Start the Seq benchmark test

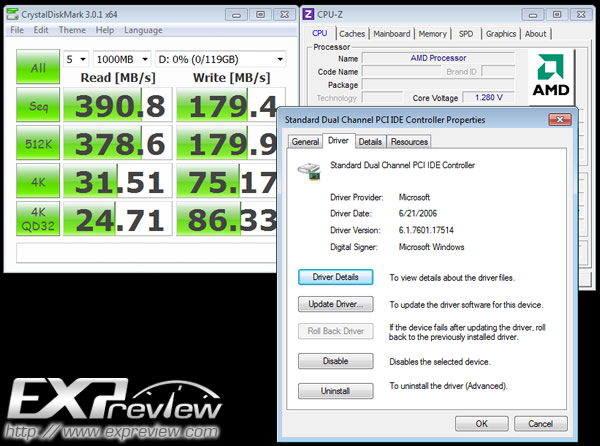pos(38,105)
